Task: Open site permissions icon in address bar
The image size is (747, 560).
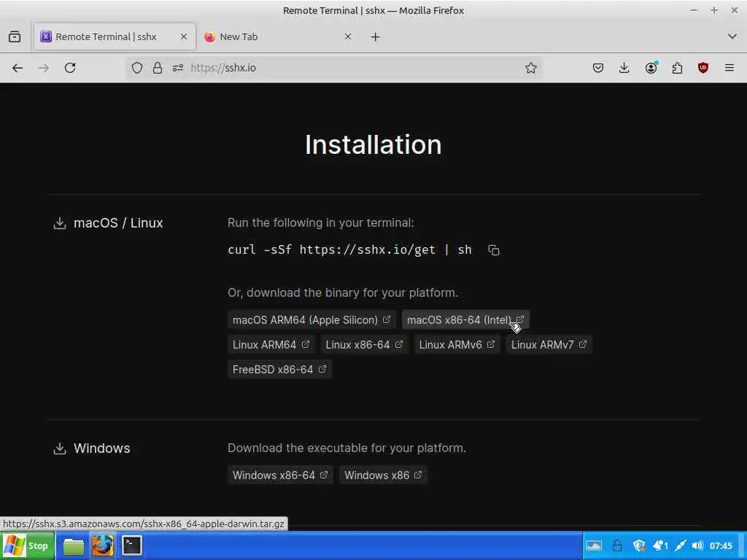Action: pyautogui.click(x=178, y=68)
